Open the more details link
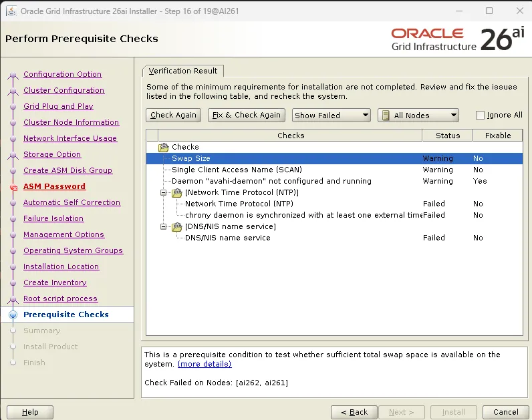 coord(205,364)
